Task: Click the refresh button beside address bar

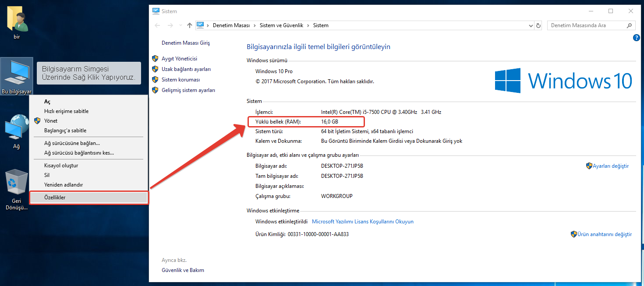Action: click(x=538, y=25)
